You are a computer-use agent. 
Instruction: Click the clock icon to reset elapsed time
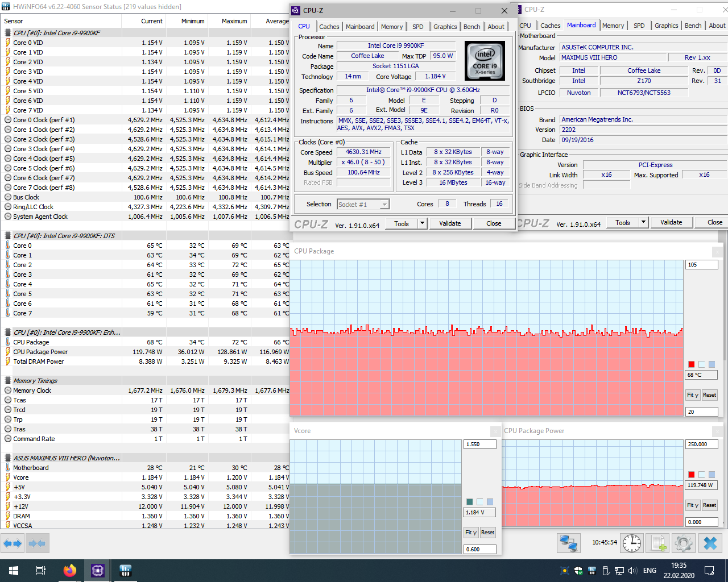coord(632,543)
